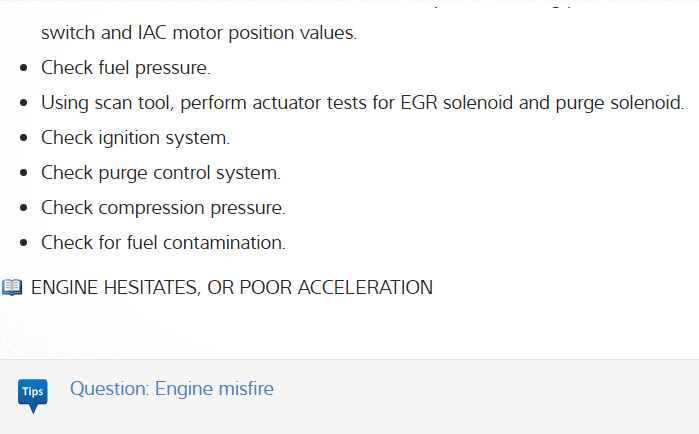Viewport: 699px width, 434px height.
Task: Click the bullet before 'Check for fuel contamination'
Action: coord(24,243)
